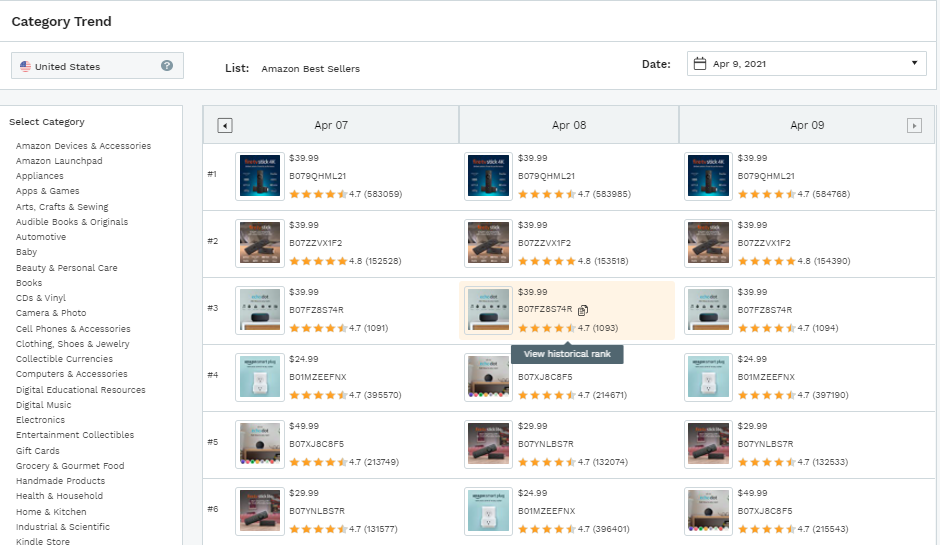This screenshot has height=545, width=940.
Task: Open the United States marketplace selector
Action: [97, 65]
